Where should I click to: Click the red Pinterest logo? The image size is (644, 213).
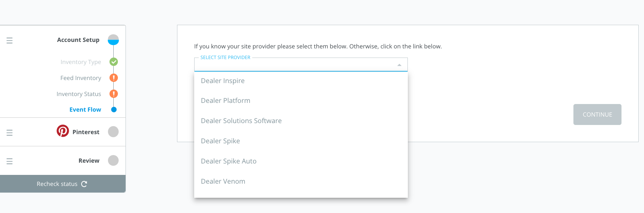pos(63,131)
